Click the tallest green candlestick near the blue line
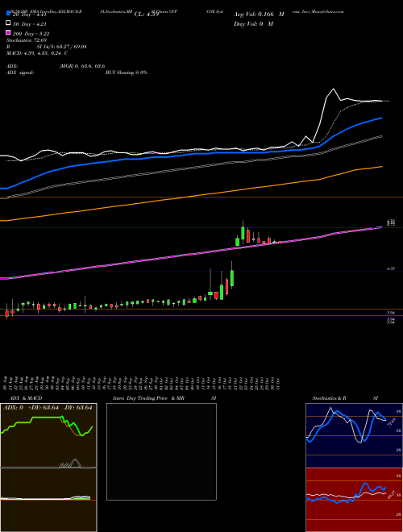This screenshot has width=403, height=532. pos(243,233)
